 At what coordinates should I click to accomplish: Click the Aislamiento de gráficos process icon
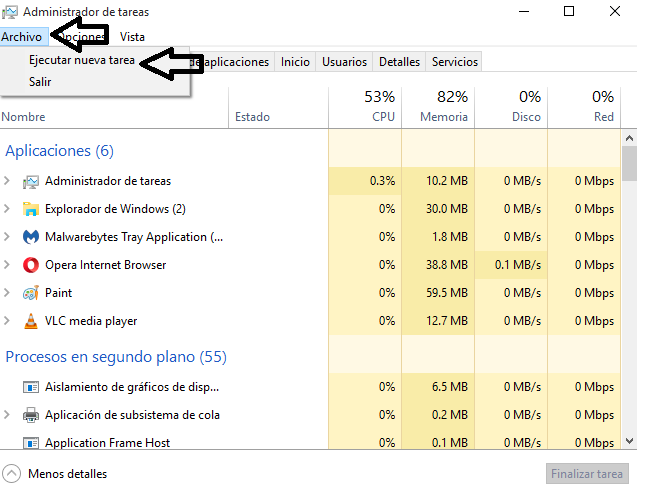point(31,388)
